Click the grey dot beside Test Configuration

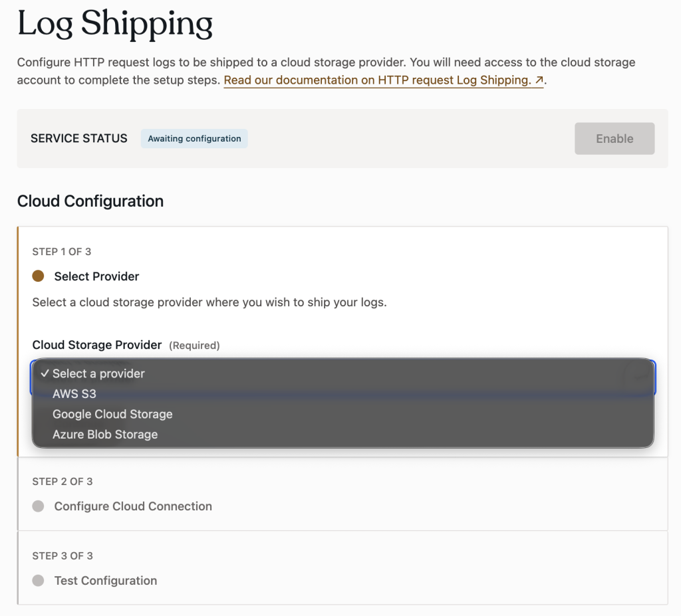(38, 581)
